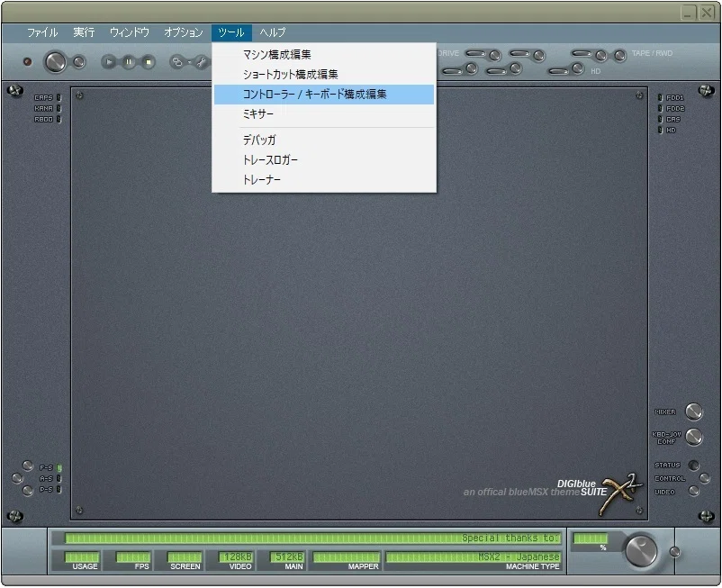
Task: Click the play button in the toolbar
Action: point(109,61)
